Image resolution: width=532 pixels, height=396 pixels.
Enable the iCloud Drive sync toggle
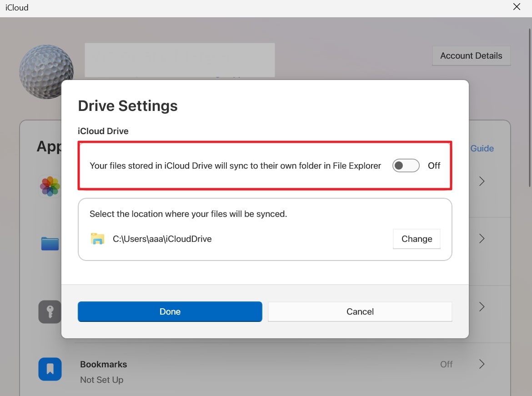point(406,166)
